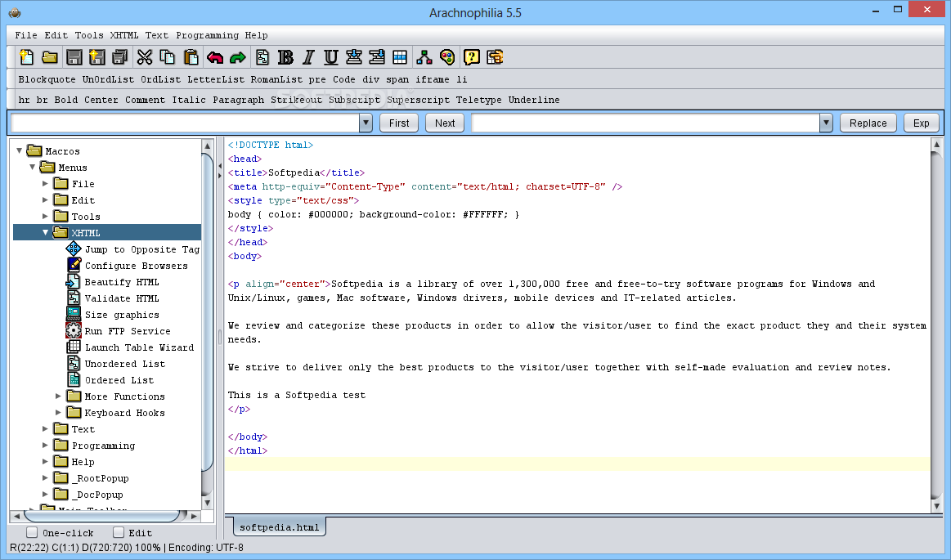Apply bold with the B toolbar icon
Viewport: 951px width, 560px height.
click(x=285, y=57)
